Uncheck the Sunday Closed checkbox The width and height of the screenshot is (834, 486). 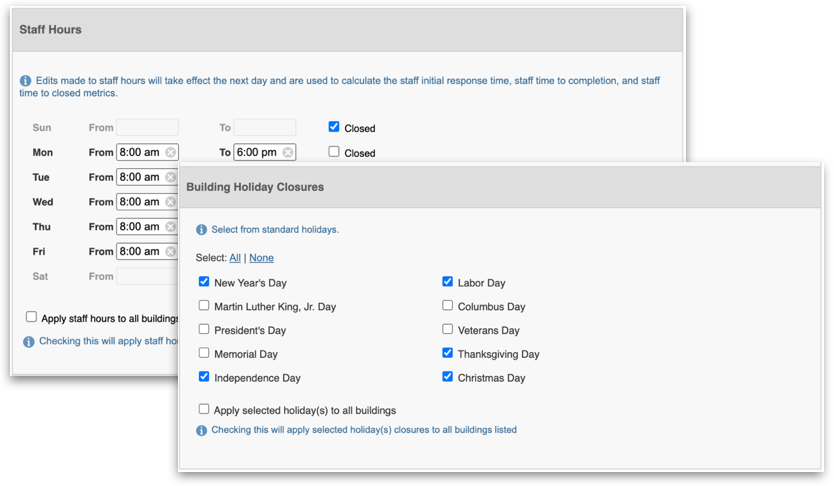[x=334, y=127]
